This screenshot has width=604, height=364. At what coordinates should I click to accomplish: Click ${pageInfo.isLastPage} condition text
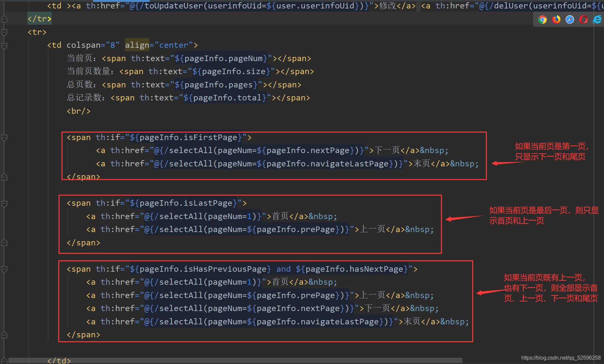(183, 203)
